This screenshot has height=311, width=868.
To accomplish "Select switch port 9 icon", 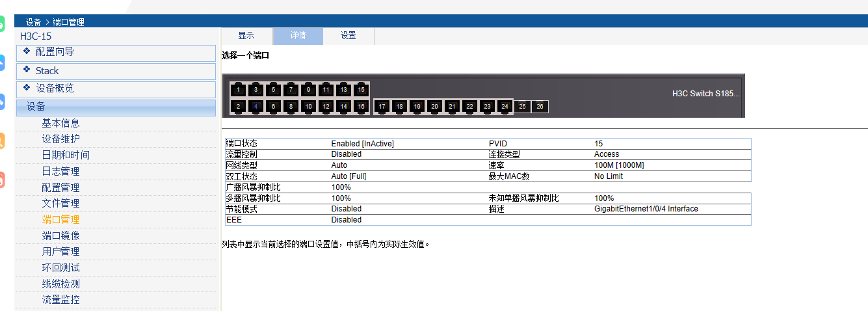I will pyautogui.click(x=309, y=90).
